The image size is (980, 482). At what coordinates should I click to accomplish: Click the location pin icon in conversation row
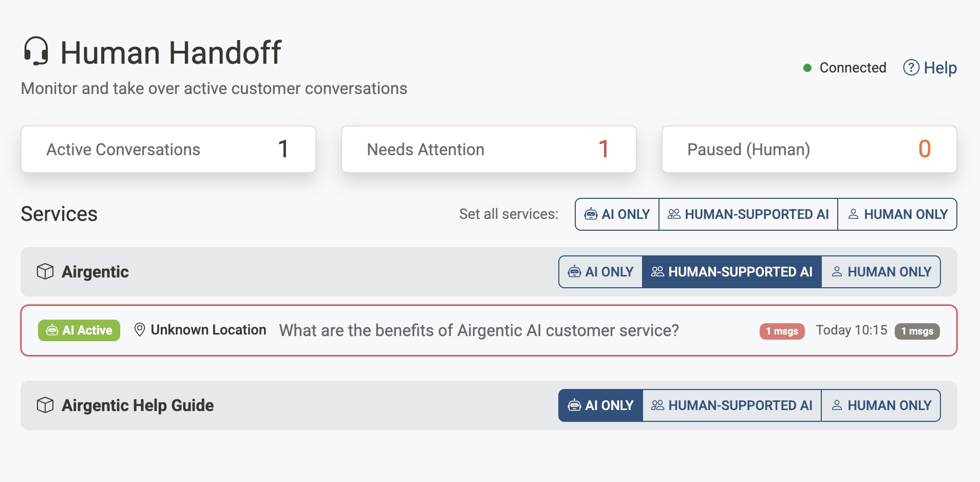coord(139,330)
